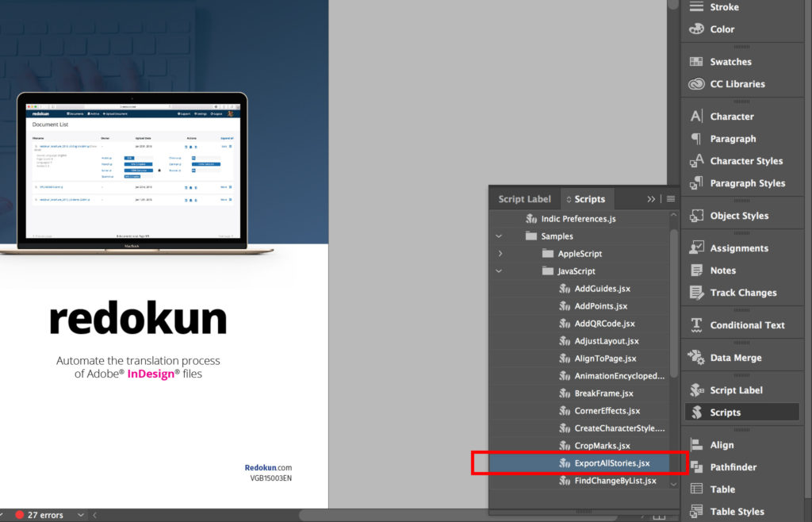
Task: Collapse the Scripts panel with double arrows
Action: tap(651, 199)
